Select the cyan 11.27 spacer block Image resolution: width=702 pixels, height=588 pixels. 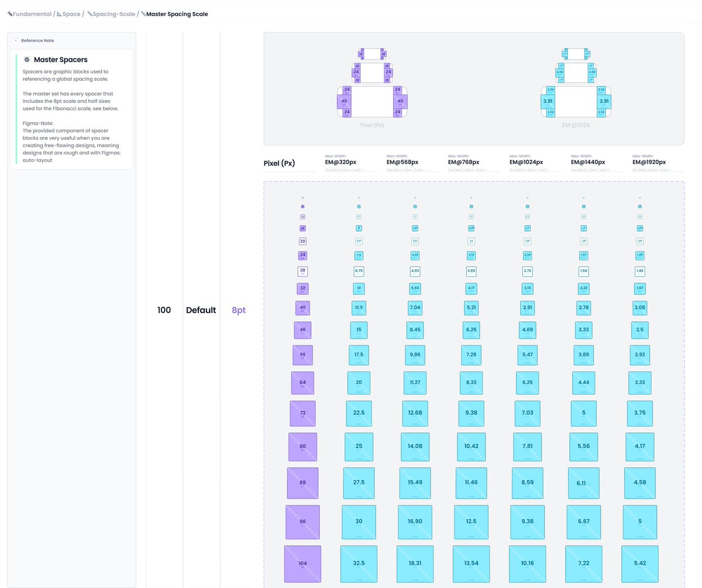415,383
